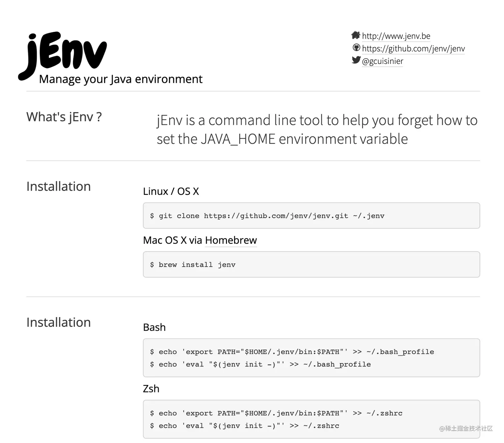Click the second Installation heading beside Bash
This screenshot has width=504, height=443.
tap(59, 322)
